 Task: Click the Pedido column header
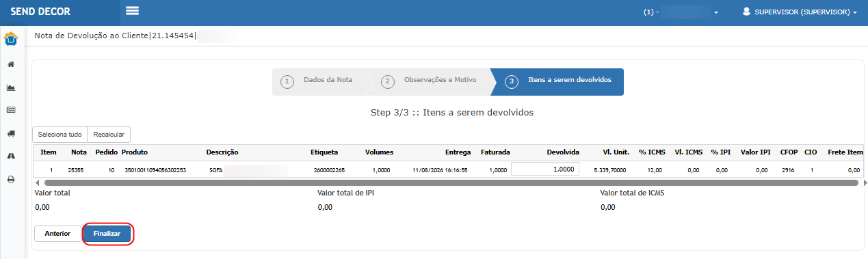(106, 152)
